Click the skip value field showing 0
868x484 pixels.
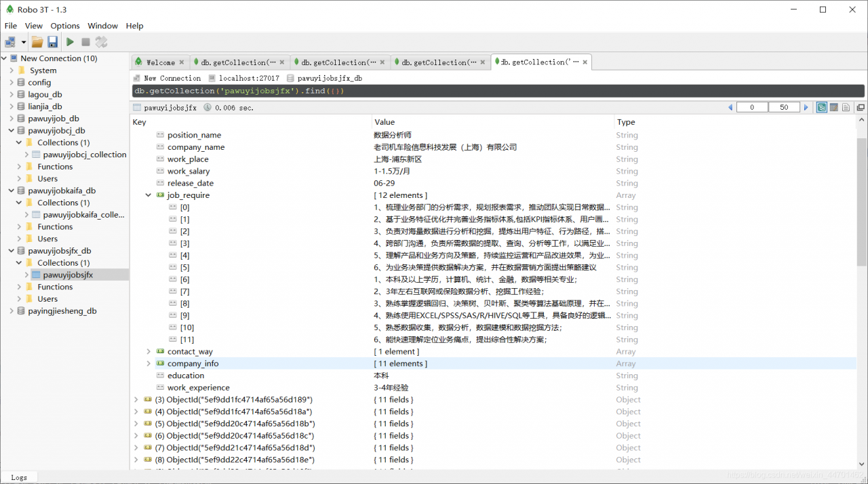click(x=752, y=107)
